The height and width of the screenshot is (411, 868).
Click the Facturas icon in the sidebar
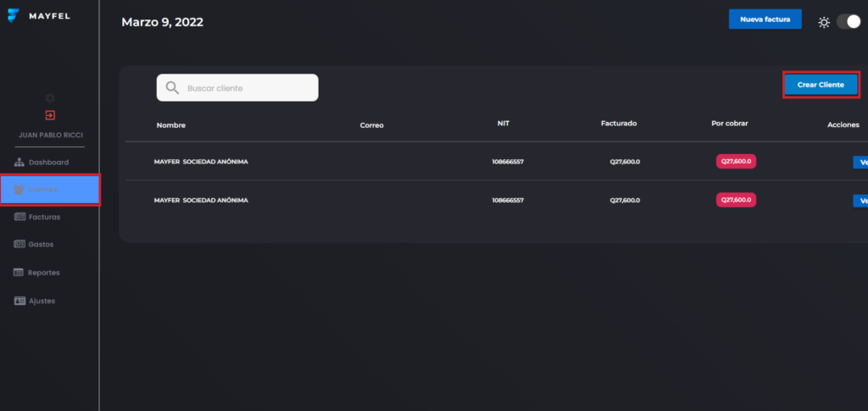click(x=19, y=217)
